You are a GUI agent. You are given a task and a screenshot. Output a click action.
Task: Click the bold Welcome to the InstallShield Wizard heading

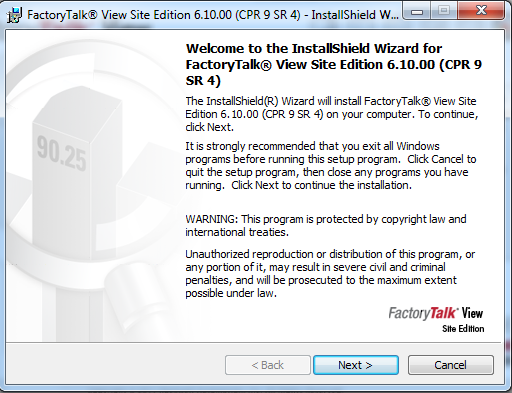click(334, 65)
